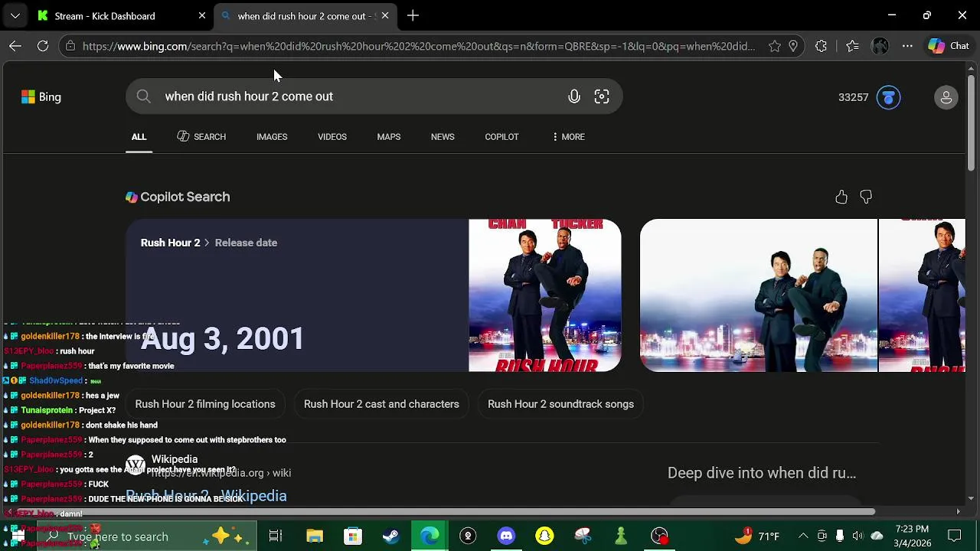This screenshot has width=980, height=551.
Task: Switch to SEARCH tab
Action: [201, 137]
